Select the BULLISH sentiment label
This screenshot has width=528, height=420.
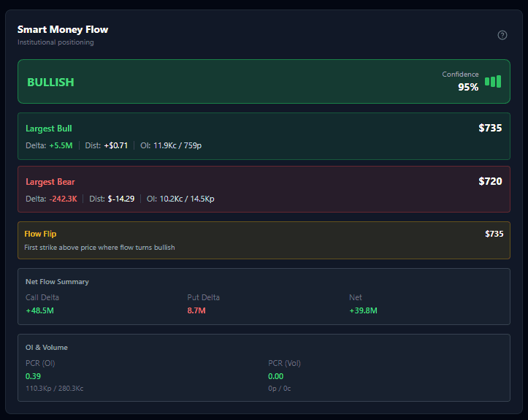click(x=50, y=83)
